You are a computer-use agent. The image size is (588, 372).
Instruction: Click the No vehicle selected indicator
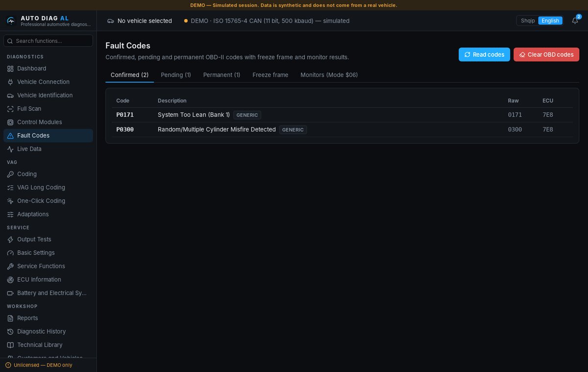(x=140, y=21)
